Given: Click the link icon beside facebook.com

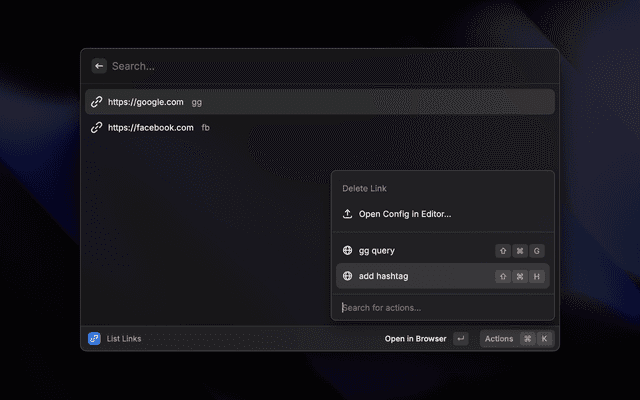Looking at the screenshot, I should (96, 128).
